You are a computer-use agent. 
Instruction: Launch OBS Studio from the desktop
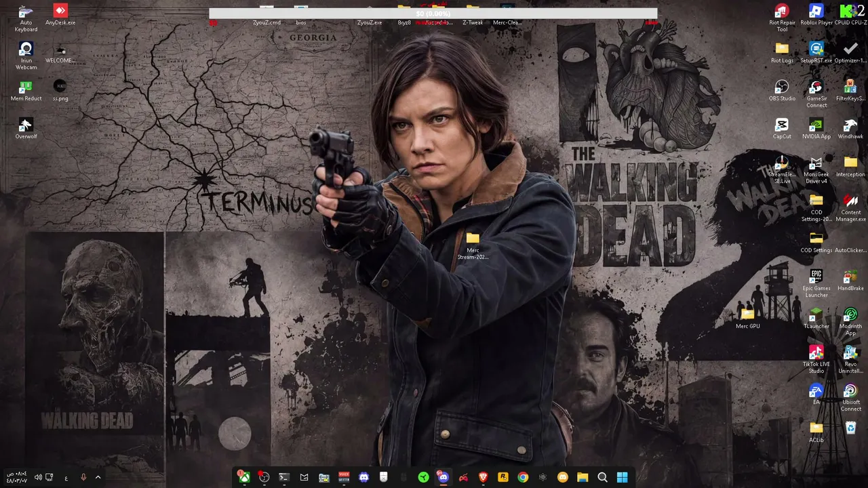(x=782, y=91)
